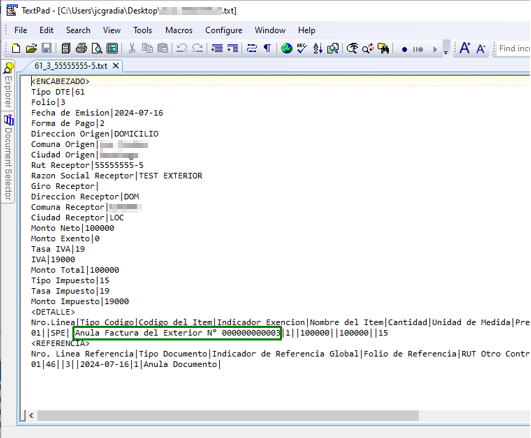This screenshot has width=531, height=438.
Task: Open the Macros menu
Action: coord(179,30)
